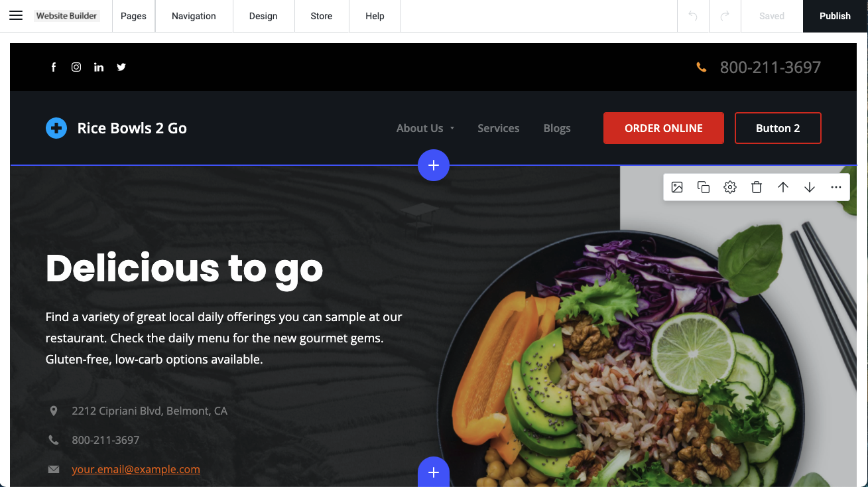Click the Instagram social icon
868x487 pixels.
pyautogui.click(x=76, y=67)
